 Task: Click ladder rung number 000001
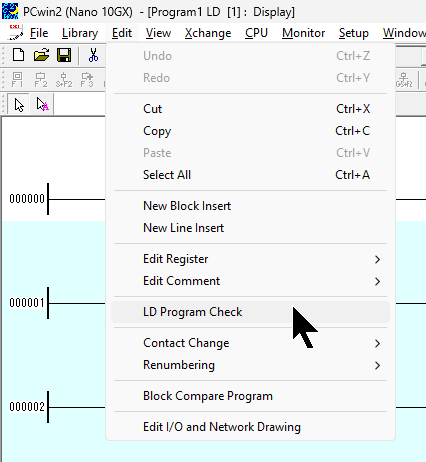(27, 303)
